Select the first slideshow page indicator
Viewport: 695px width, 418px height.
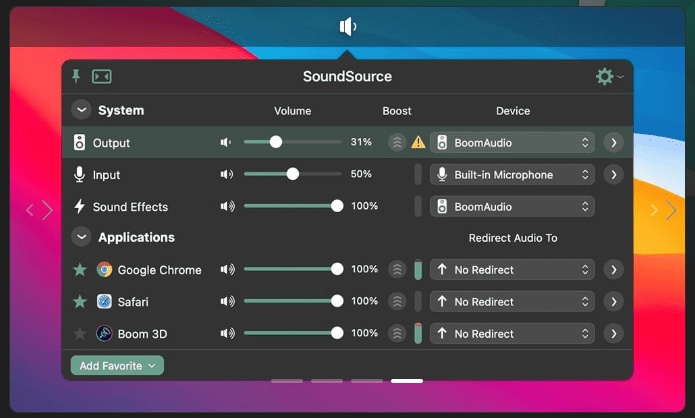[x=287, y=381]
